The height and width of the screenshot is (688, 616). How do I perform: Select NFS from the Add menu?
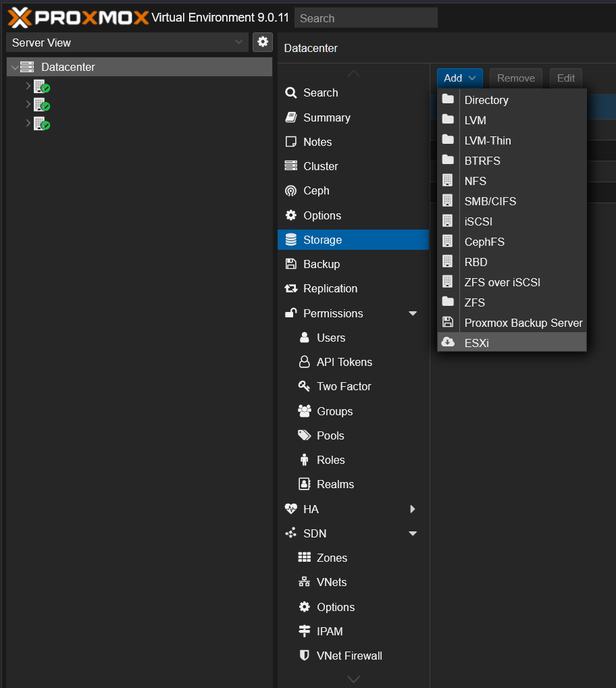pyautogui.click(x=476, y=181)
